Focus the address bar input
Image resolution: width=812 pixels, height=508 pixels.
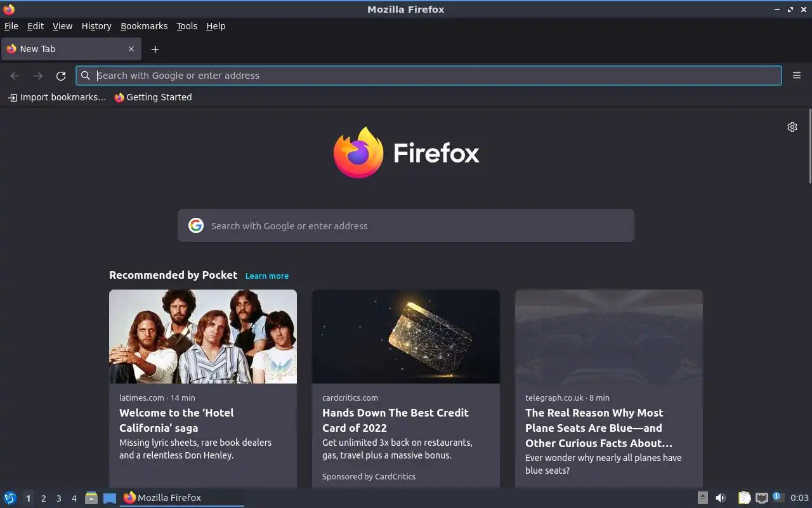tap(429, 76)
